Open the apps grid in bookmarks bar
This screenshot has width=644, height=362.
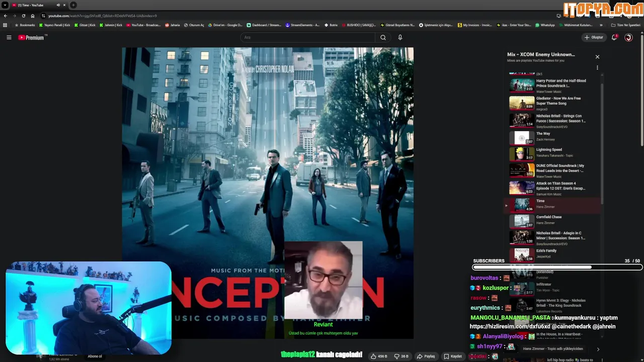(x=5, y=25)
